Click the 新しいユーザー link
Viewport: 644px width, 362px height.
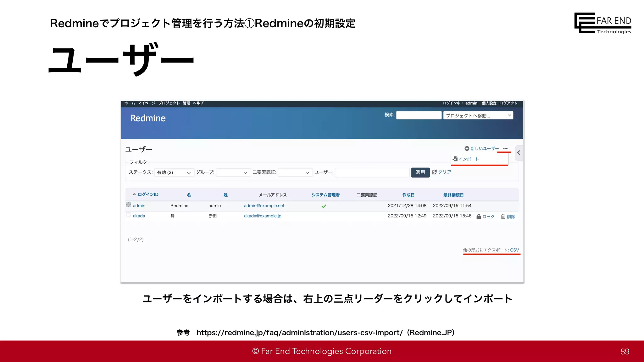484,148
